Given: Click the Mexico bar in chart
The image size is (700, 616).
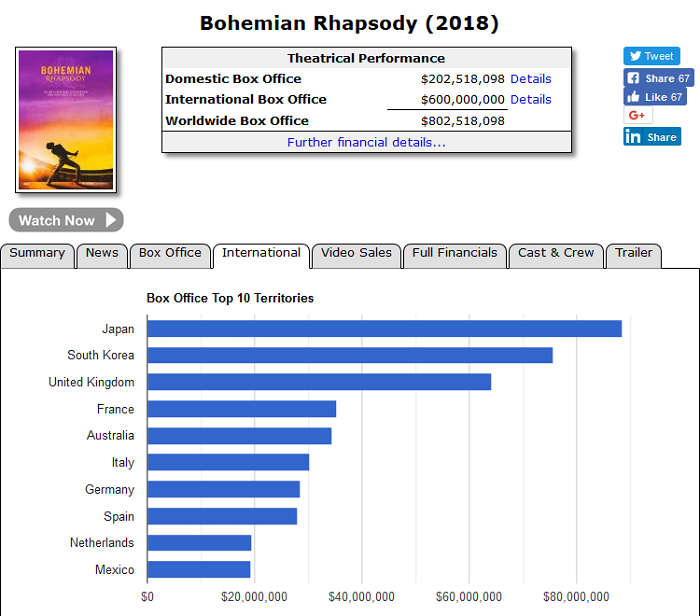Looking at the screenshot, I should pyautogui.click(x=199, y=570).
